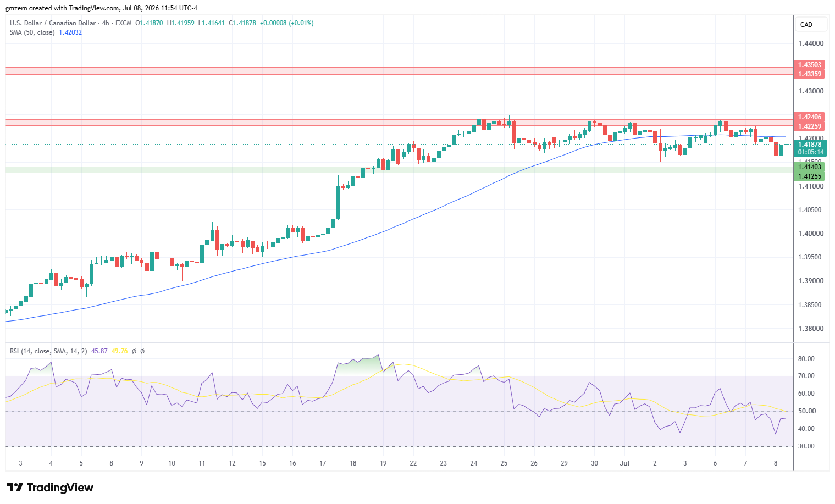Click the bar countdown timer 01:05:14
The image size is (835, 504).
coord(810,153)
